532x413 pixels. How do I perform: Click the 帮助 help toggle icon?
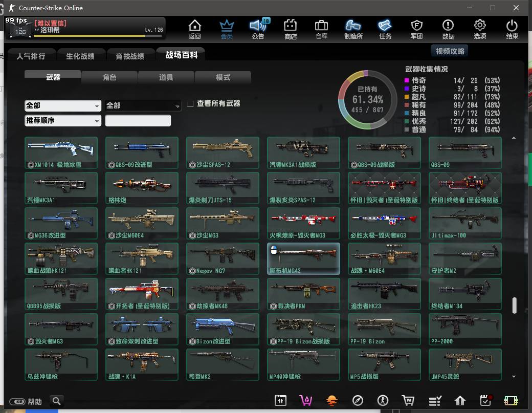17,402
